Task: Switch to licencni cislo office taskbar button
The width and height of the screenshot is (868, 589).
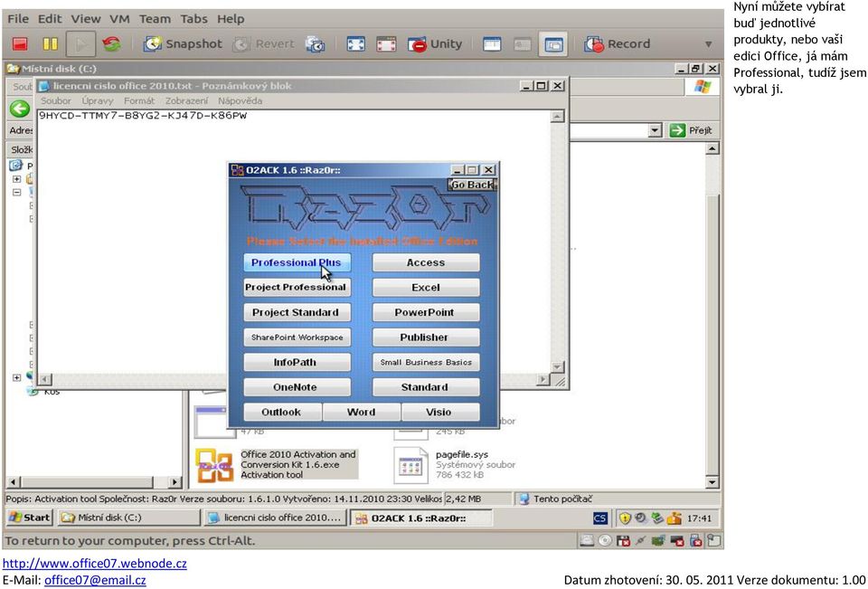Action: (x=275, y=518)
